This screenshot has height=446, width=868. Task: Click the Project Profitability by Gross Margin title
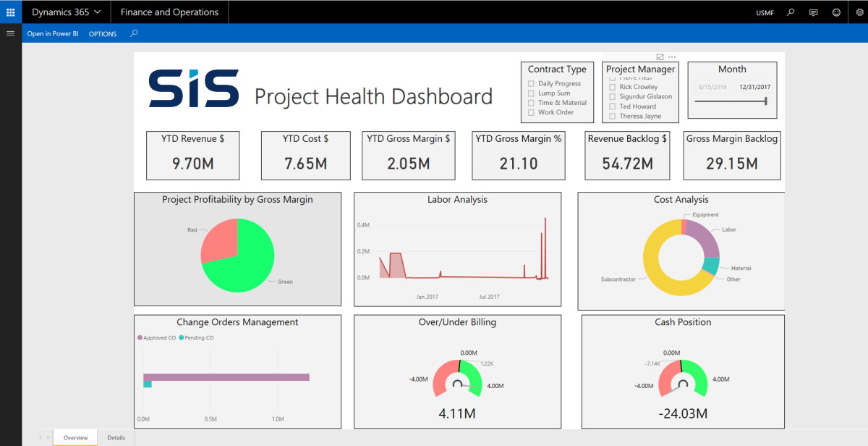click(x=237, y=200)
